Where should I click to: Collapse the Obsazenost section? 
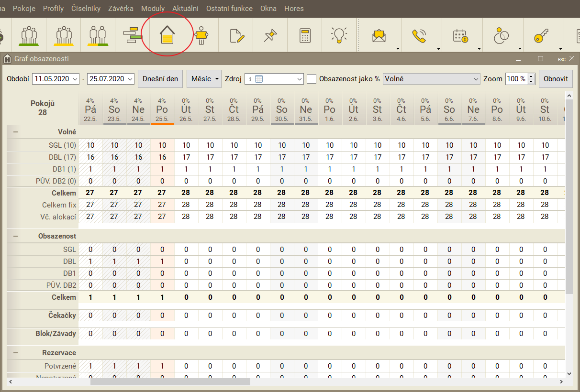(16, 236)
